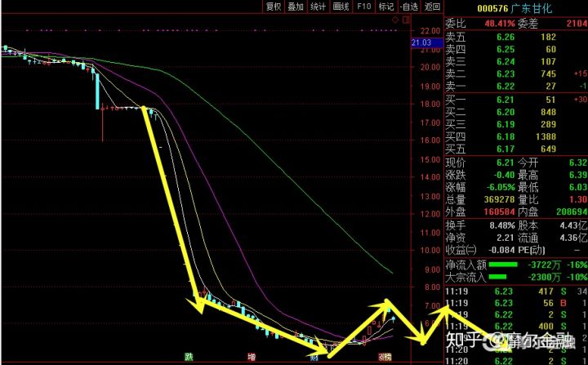588x365 pixels.
Task: Select the 买三 row price 6.19
Action: [x=506, y=124]
